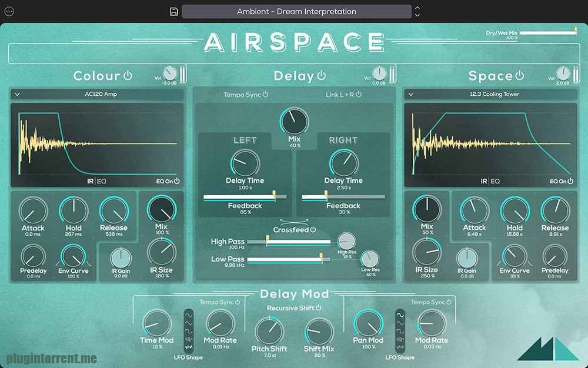Enable the Crossfeed power toggle
588x368 pixels.
click(313, 229)
